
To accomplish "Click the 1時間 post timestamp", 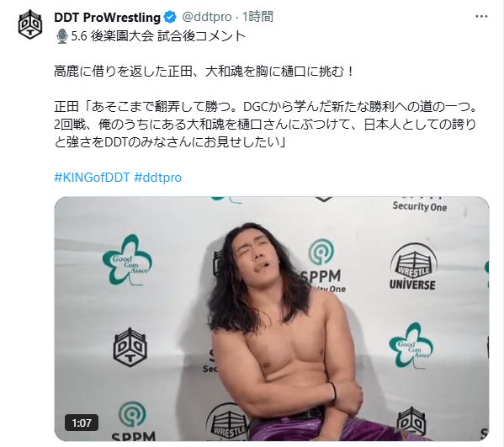I will pyautogui.click(x=257, y=17).
